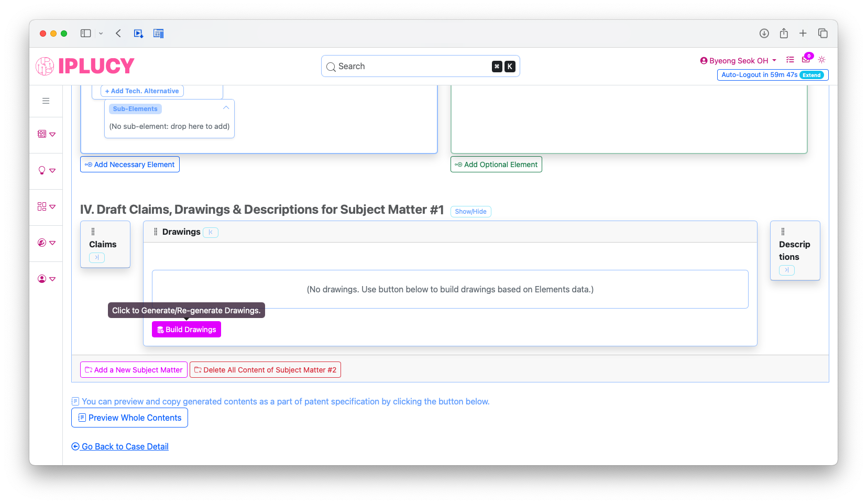Toggle Show/Hide for section IV
Image resolution: width=867 pixels, height=504 pixels.
(x=470, y=212)
